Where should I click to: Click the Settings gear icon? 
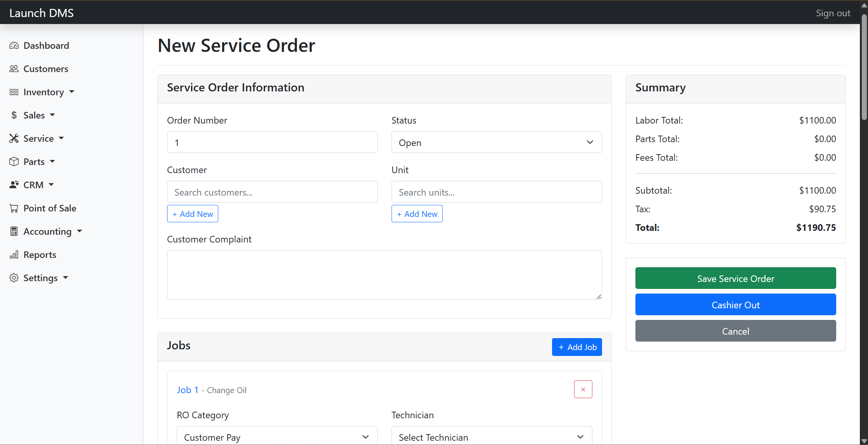[x=14, y=278]
